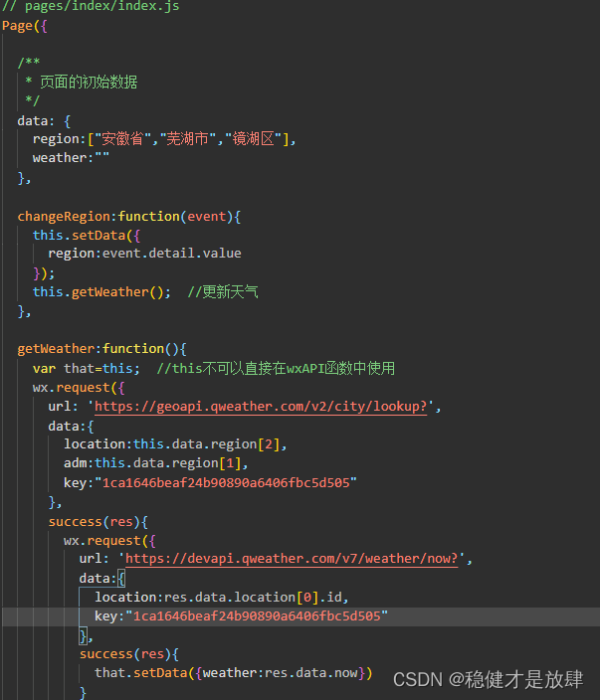
Task: Click the devapi.qweather.com weather now URL
Action: tap(292, 559)
